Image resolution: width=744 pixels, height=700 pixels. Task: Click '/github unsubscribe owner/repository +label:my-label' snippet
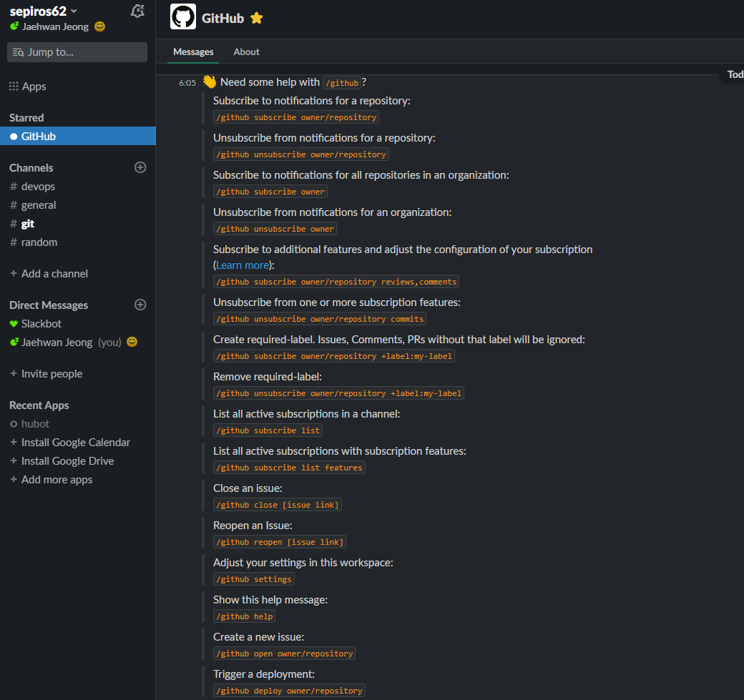[x=339, y=393]
